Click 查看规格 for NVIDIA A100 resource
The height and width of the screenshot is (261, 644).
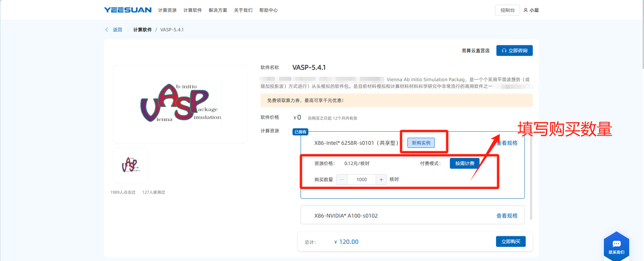[x=507, y=216]
